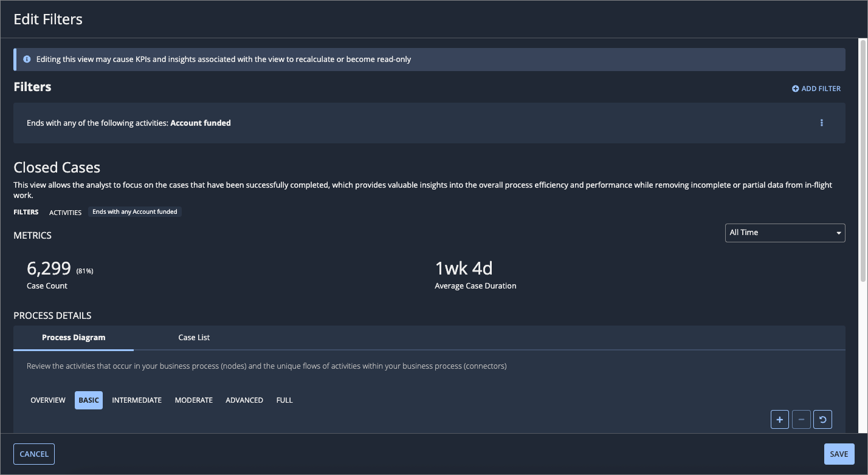Choose the FULL detail level
This screenshot has height=475, width=868.
[x=284, y=400]
